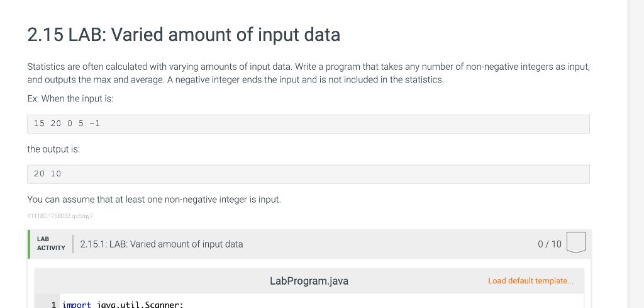Screen dimensions: 644x308
Task: Click the completion badge icon beside 0 / 10
Action: tap(575, 243)
